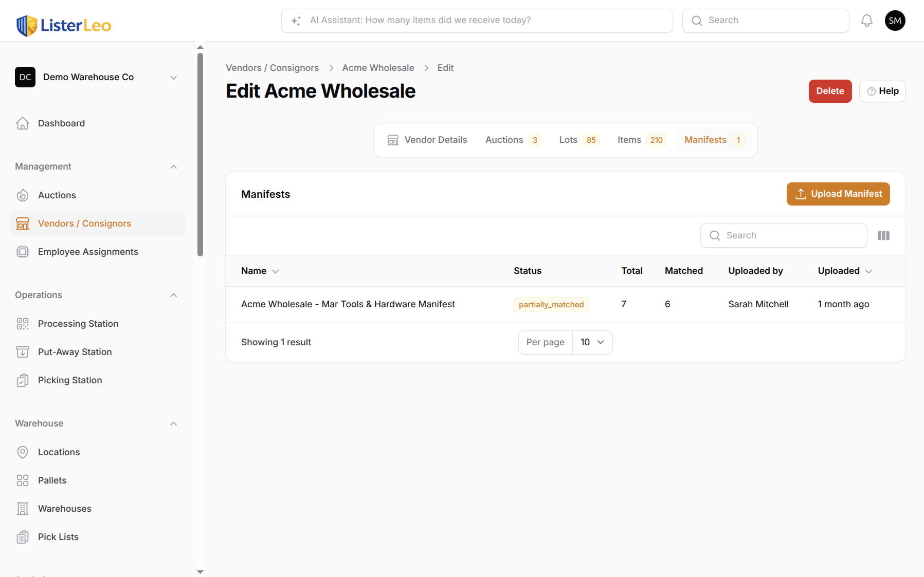Click the Processing Station QR icon
Screen dimensions: 924x577
click(23, 324)
